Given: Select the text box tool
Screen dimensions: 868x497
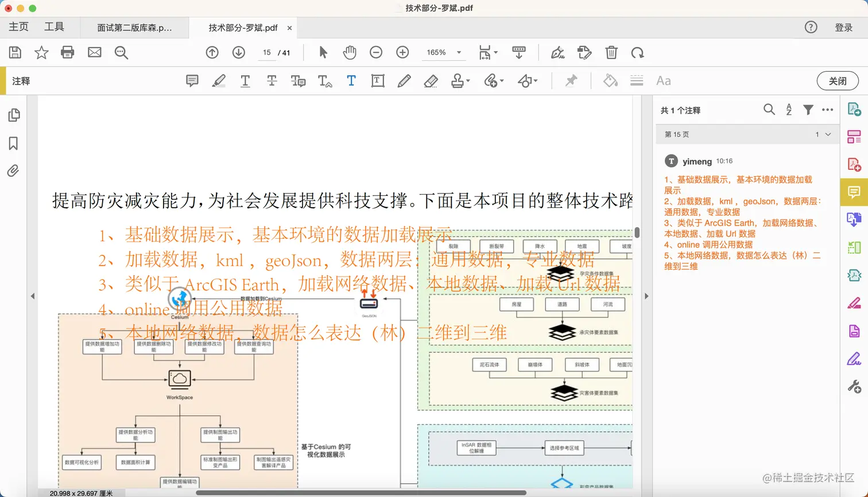Looking at the screenshot, I should coord(378,81).
